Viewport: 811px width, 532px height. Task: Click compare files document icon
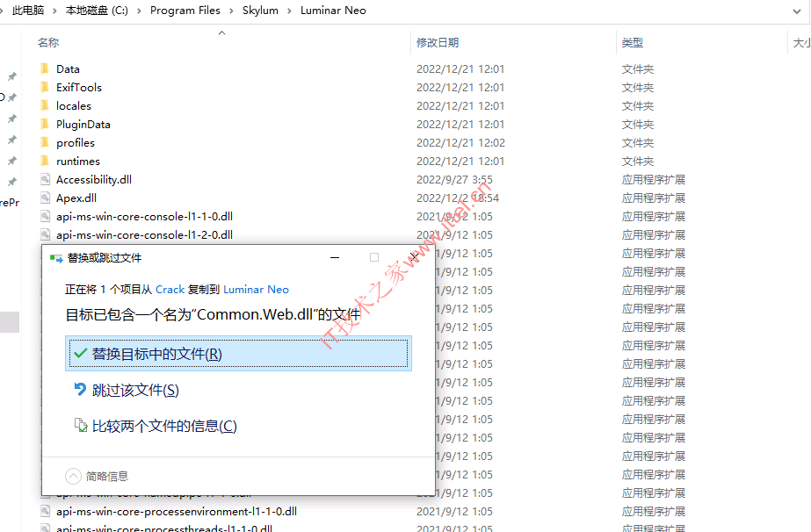click(80, 426)
